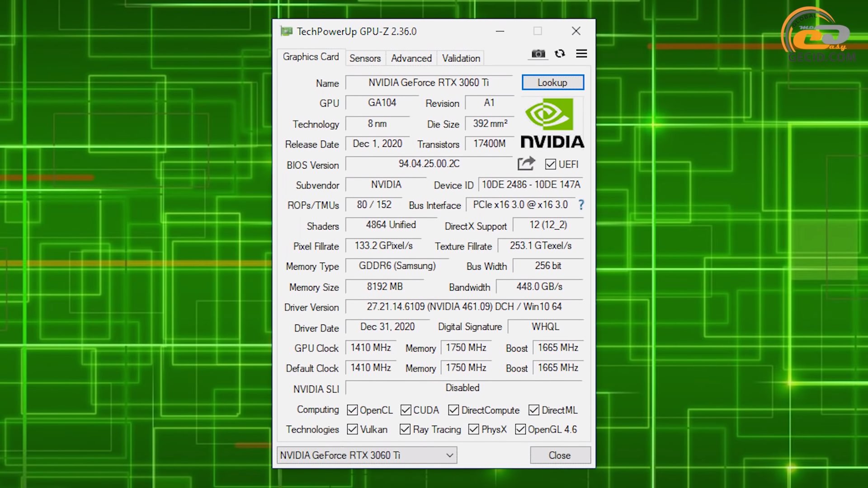
Task: Click the Transistors field 17400M
Action: click(x=490, y=144)
